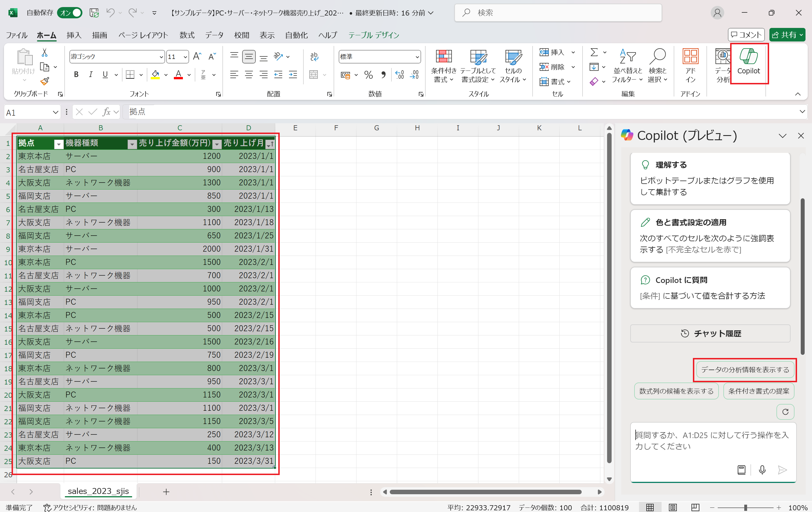The width and height of the screenshot is (812, 512).
Task: Toggle the AutoSave (自動保存) switch
Action: [70, 13]
